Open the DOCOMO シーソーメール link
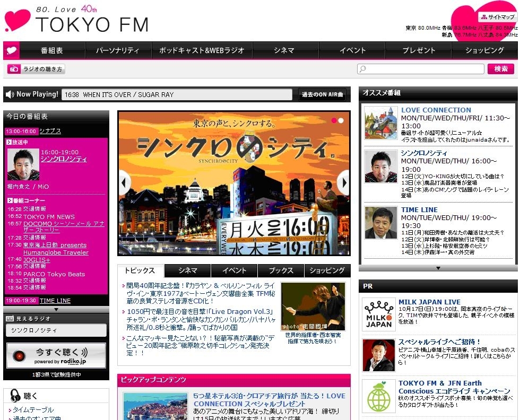This screenshot has height=420, width=520. 64,227
